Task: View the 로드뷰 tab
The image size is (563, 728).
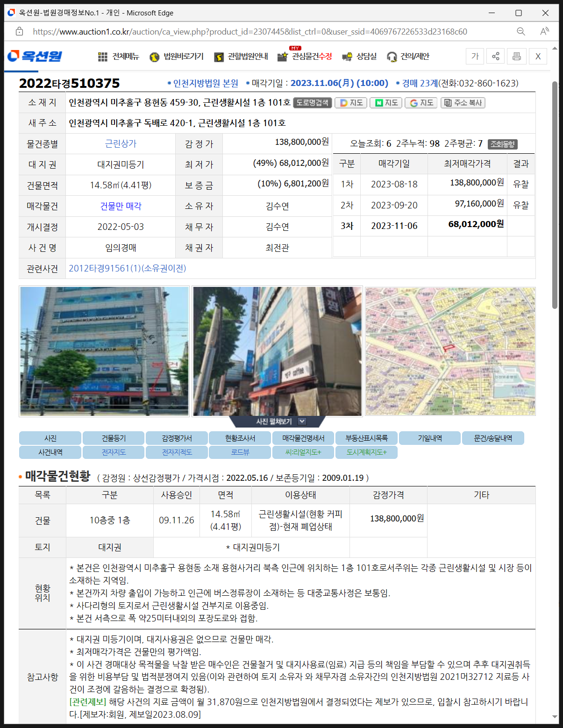Action: click(240, 452)
